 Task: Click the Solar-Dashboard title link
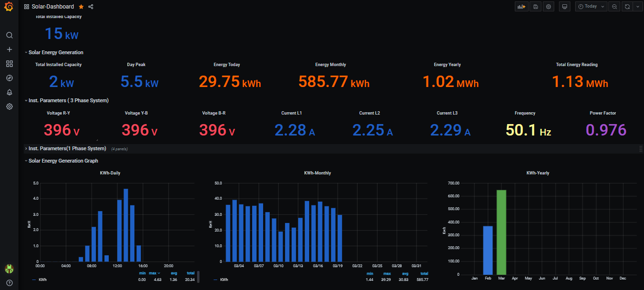coord(52,7)
